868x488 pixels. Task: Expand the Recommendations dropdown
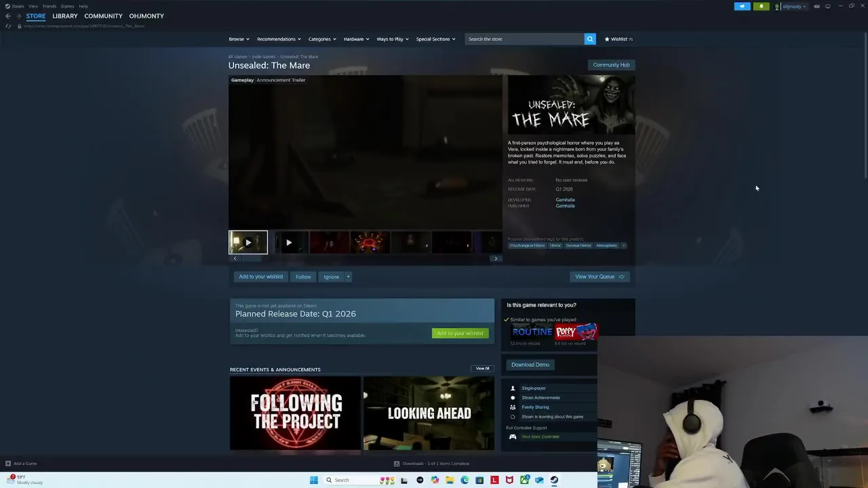point(279,39)
